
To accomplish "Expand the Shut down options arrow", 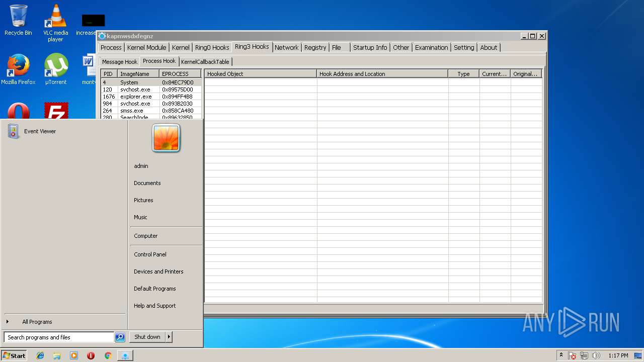I will tap(169, 337).
